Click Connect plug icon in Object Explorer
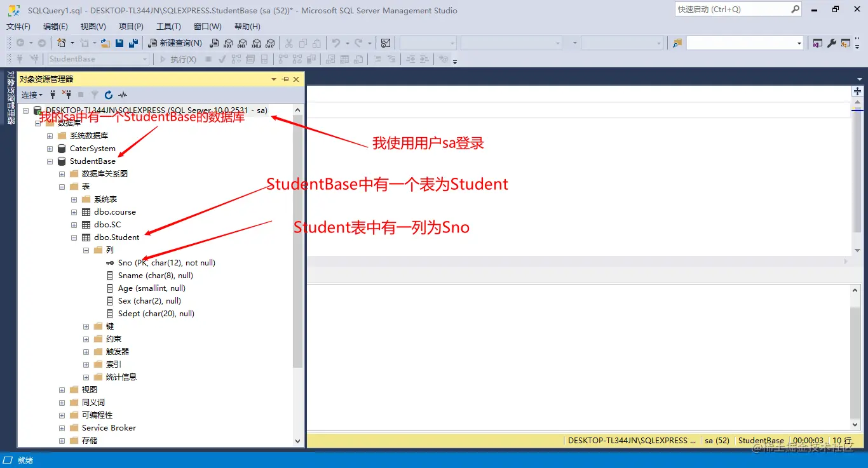The width and height of the screenshot is (868, 468). coord(53,95)
